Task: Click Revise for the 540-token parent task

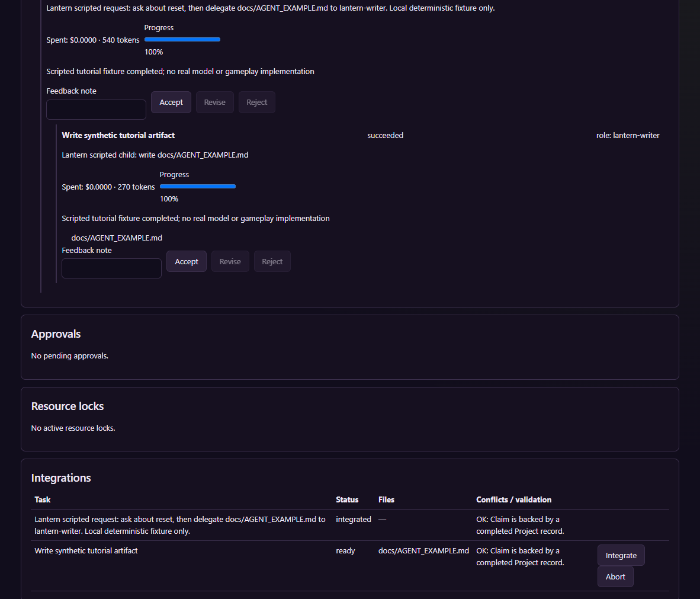Action: coord(215,102)
